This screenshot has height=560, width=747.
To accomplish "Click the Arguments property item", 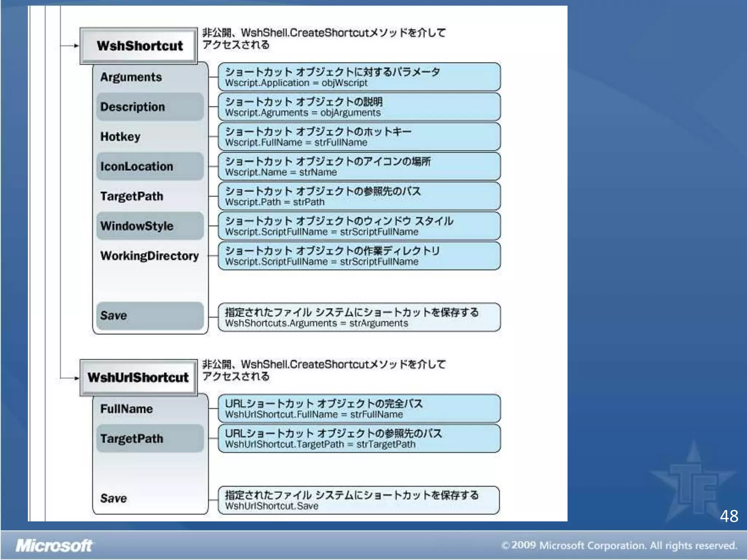I will (131, 77).
